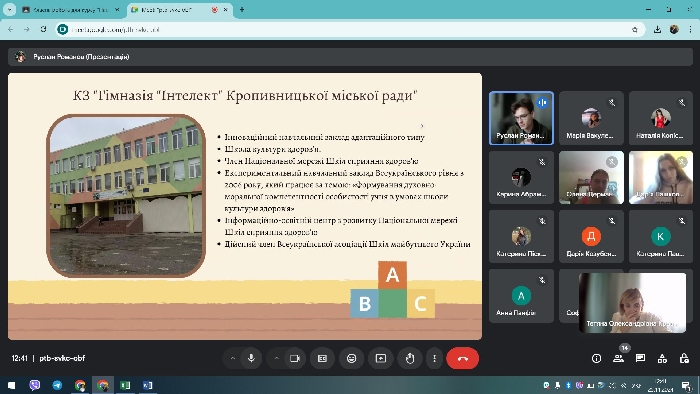Screen dimensions: 700x394
Task: Open the emoji reactions button
Action: tap(352, 358)
